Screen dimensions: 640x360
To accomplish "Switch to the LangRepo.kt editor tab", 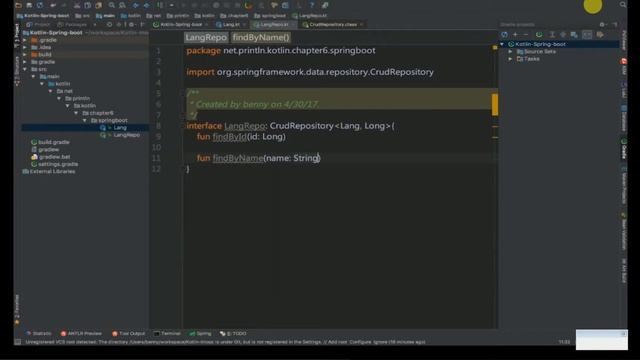I will click(x=274, y=24).
